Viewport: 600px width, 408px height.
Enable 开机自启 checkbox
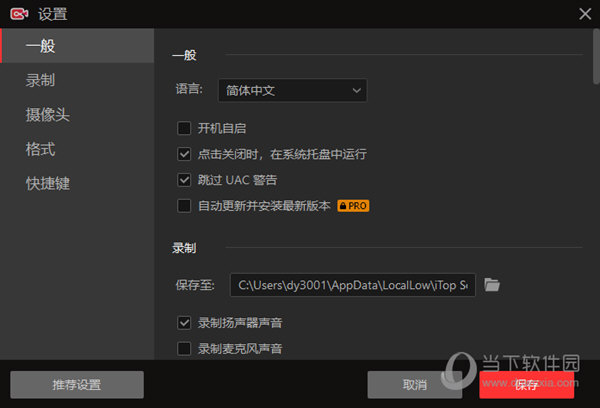tap(184, 128)
